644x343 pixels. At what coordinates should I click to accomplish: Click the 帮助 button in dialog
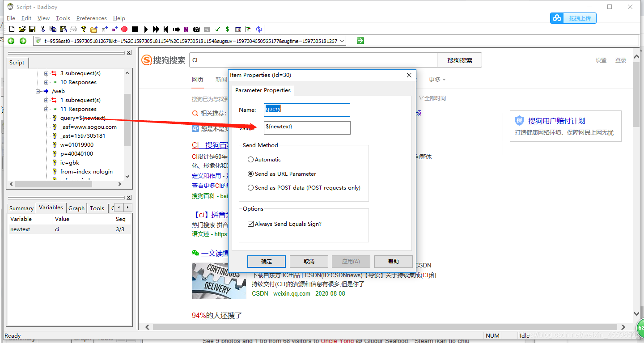pyautogui.click(x=394, y=261)
